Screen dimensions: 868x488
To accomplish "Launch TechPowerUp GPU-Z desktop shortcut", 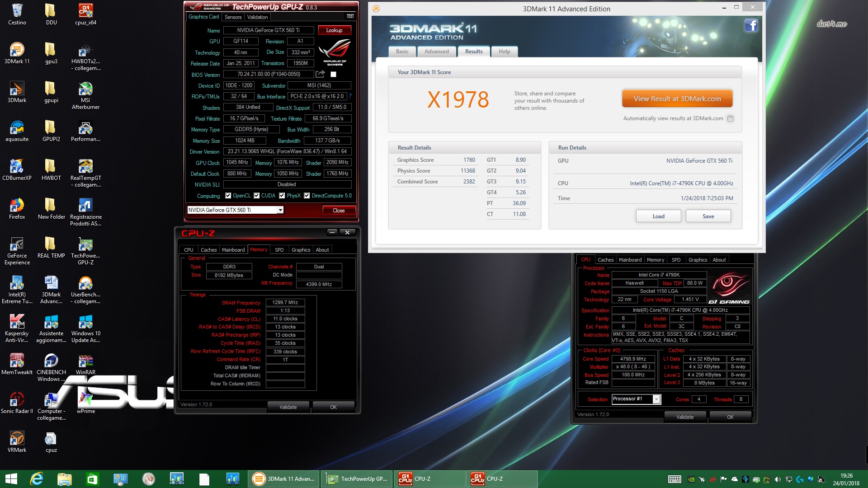I will 85,251.
